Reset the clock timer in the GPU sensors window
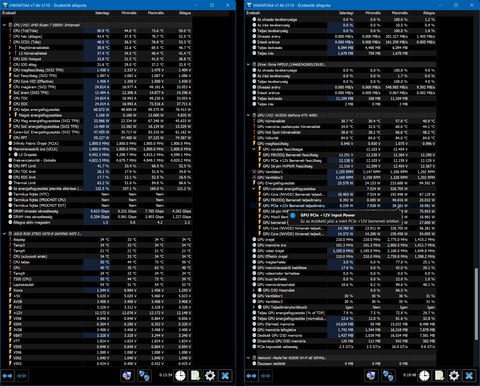The height and width of the screenshot is (386, 480). coord(424,376)
